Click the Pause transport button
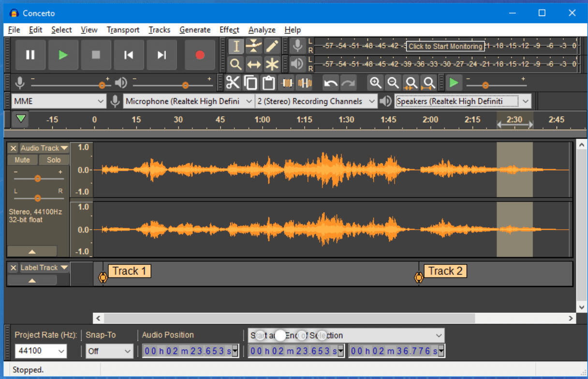Viewport: 588px width, 379px height. (x=30, y=55)
